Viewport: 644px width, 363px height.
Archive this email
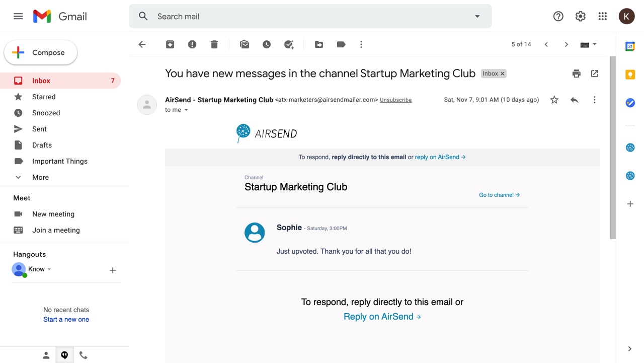coord(170,44)
